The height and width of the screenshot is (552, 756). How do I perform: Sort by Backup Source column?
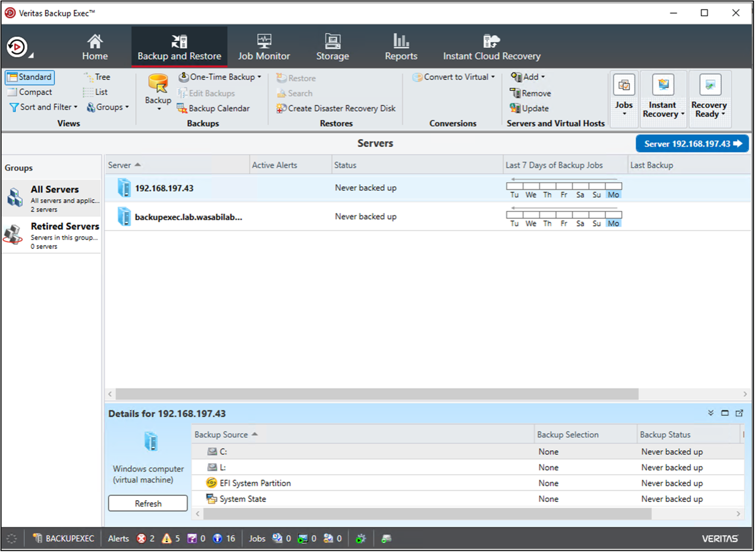pyautogui.click(x=363, y=435)
